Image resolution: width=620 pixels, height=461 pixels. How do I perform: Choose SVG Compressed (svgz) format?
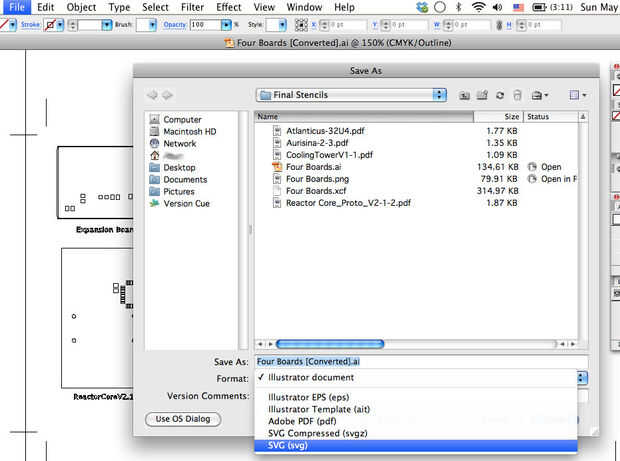[x=416, y=433]
